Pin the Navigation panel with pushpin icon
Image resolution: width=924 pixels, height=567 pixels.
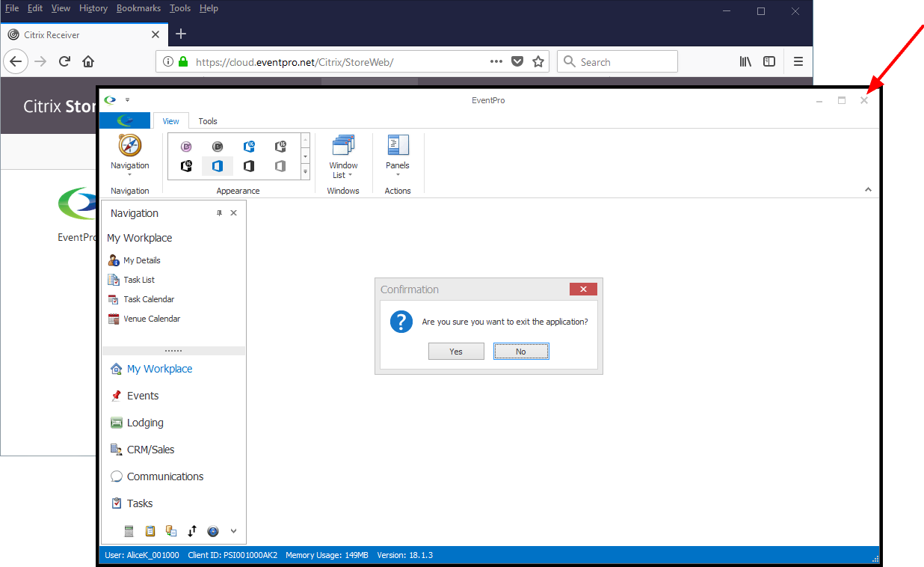(219, 213)
